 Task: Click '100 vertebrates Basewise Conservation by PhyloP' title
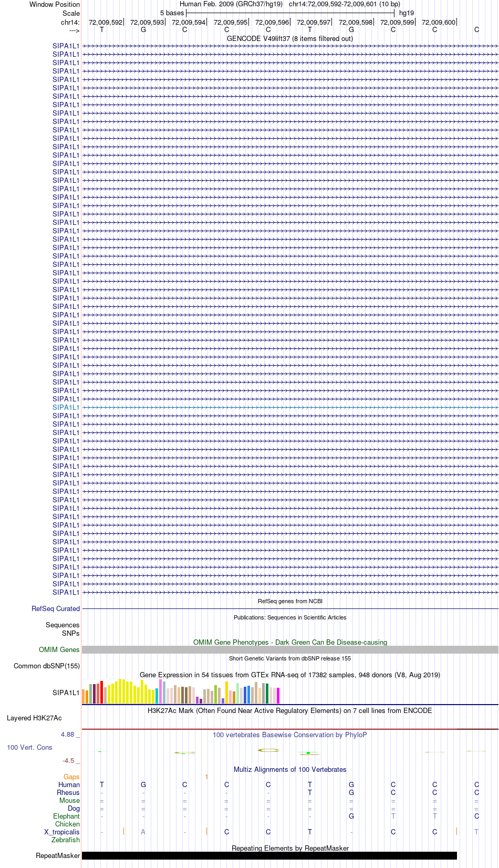tap(290, 735)
